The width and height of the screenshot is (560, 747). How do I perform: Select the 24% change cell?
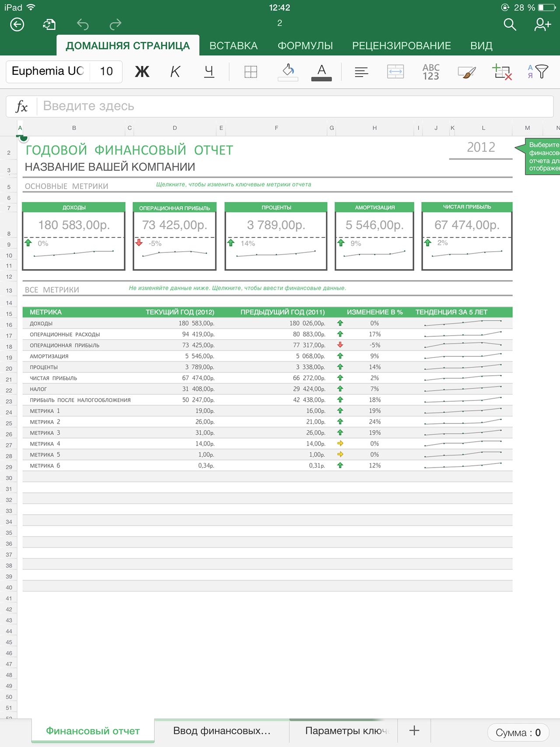(x=374, y=422)
